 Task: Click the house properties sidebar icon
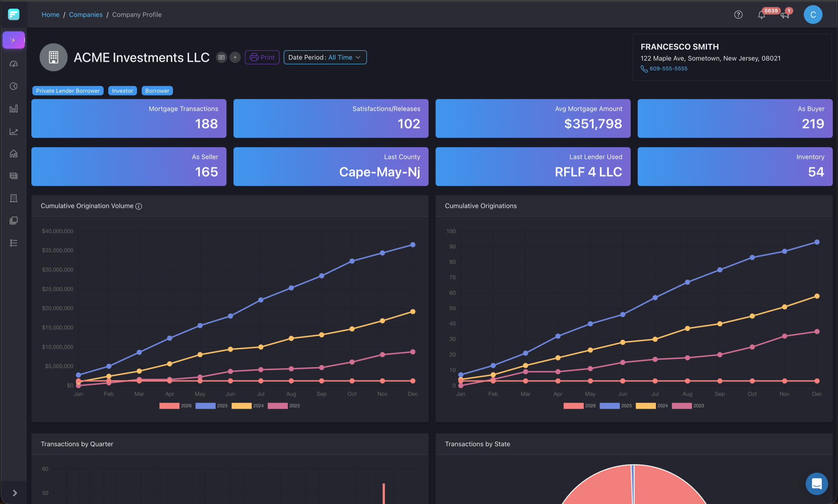coord(14,154)
